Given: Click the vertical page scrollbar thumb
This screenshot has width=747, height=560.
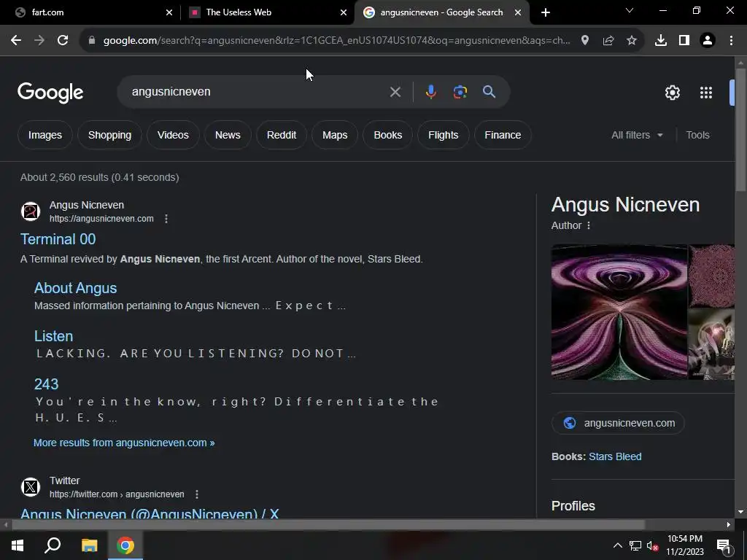Looking at the screenshot, I should [x=740, y=128].
